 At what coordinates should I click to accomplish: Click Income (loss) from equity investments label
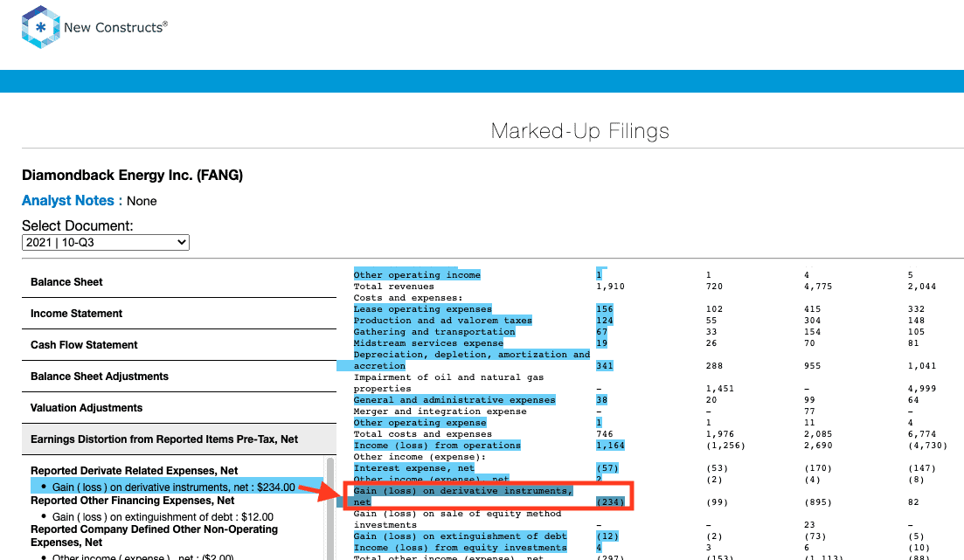tap(460, 547)
